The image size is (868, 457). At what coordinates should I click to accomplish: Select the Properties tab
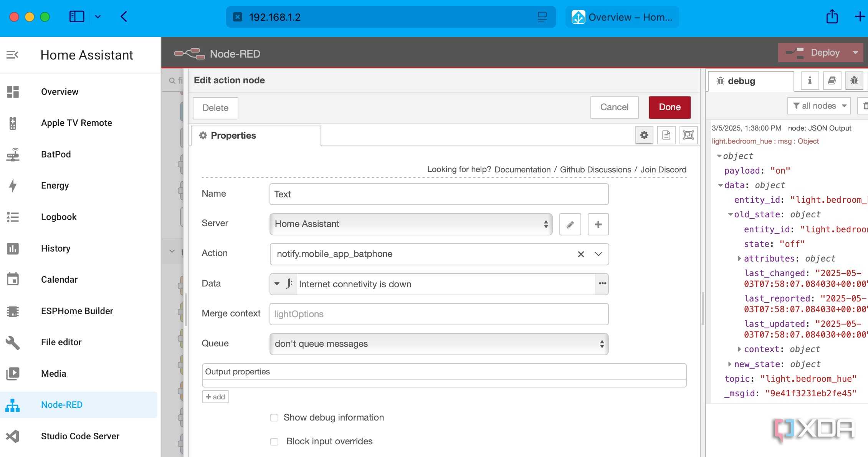(256, 136)
